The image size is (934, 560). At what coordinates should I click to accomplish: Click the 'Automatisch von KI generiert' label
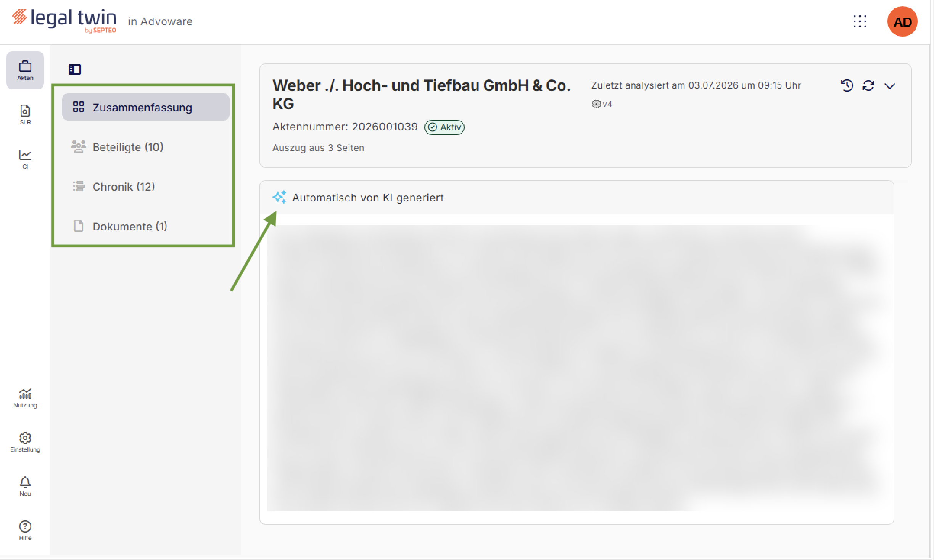coord(368,198)
